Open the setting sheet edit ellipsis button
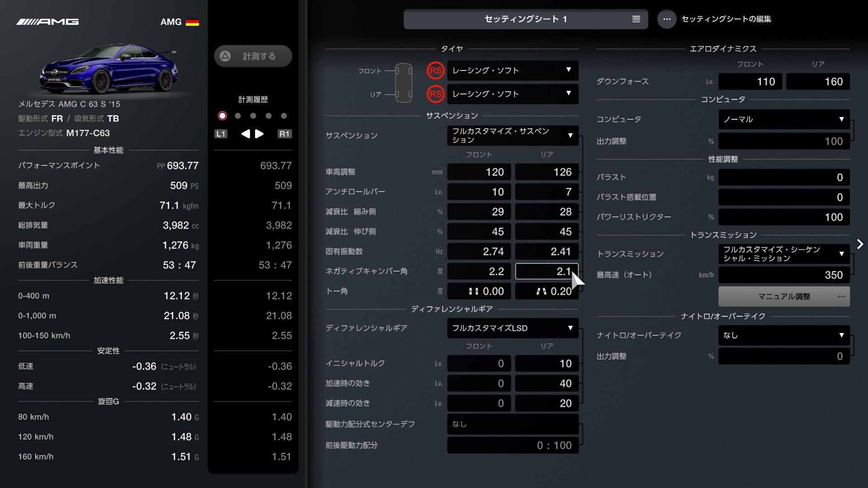 pos(667,19)
